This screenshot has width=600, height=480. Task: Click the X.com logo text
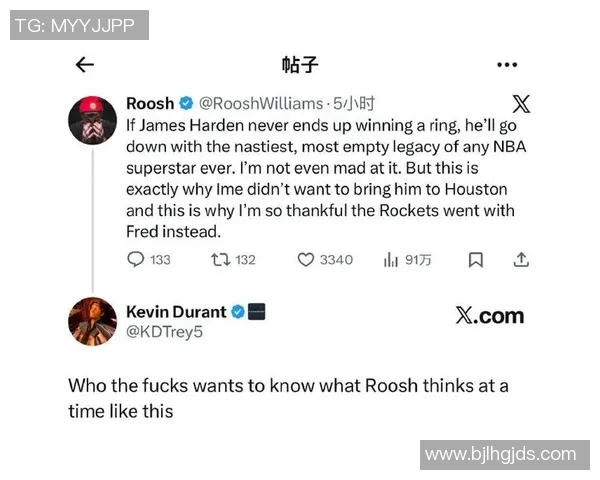[490, 316]
